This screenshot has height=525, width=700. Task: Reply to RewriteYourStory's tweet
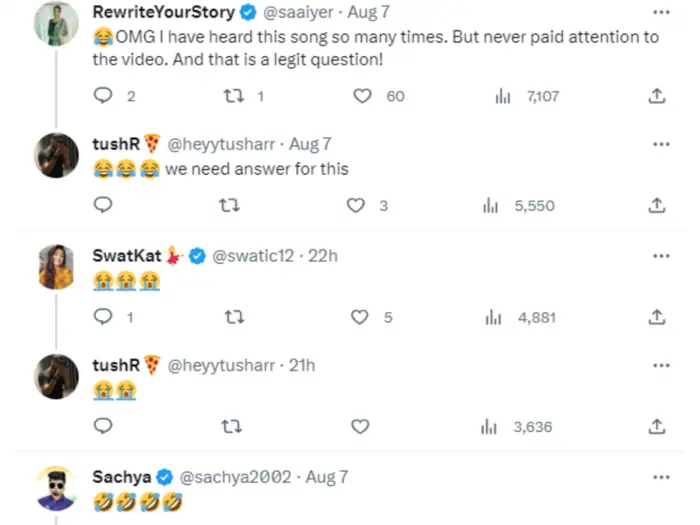click(x=104, y=96)
